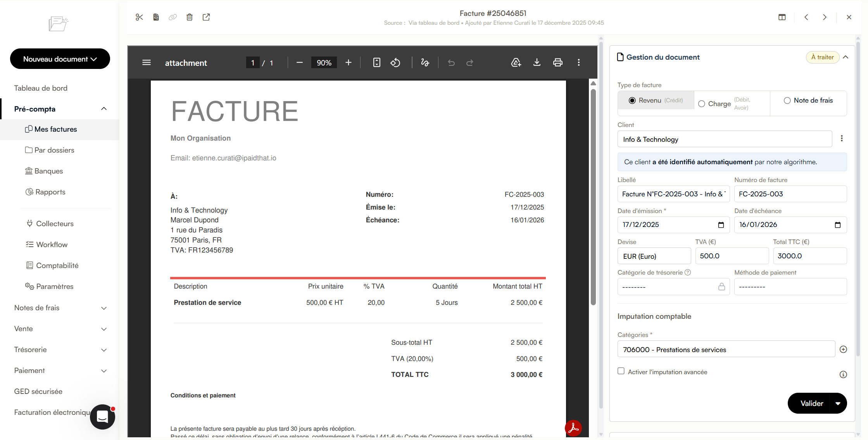
Task: Print the PDF attachment
Action: coord(557,63)
